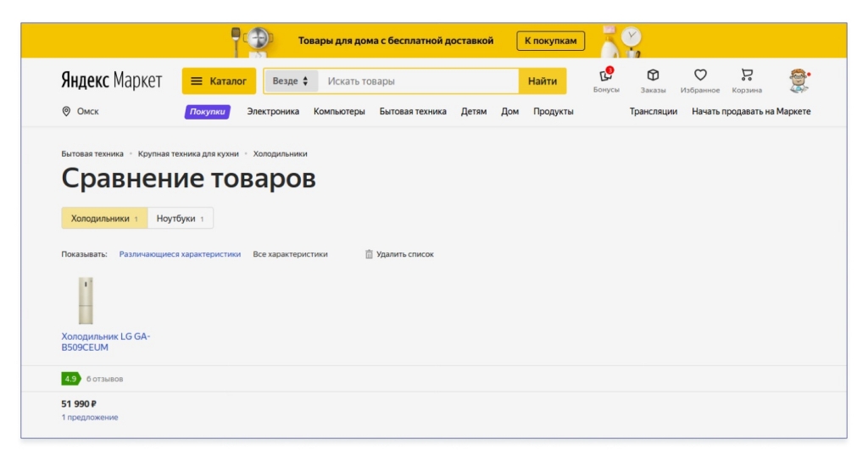The image size is (868, 461).
Task: Open Холодильник LG GA-B509CEUM product link
Action: tap(106, 342)
